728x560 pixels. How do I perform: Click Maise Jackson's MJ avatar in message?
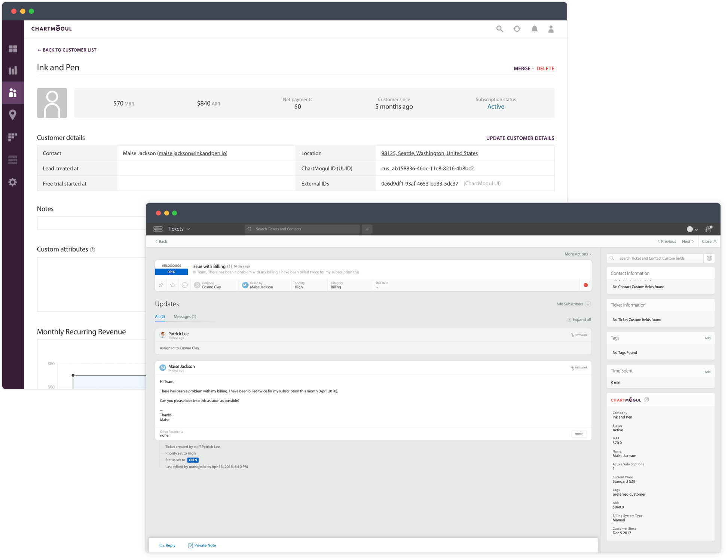point(163,367)
